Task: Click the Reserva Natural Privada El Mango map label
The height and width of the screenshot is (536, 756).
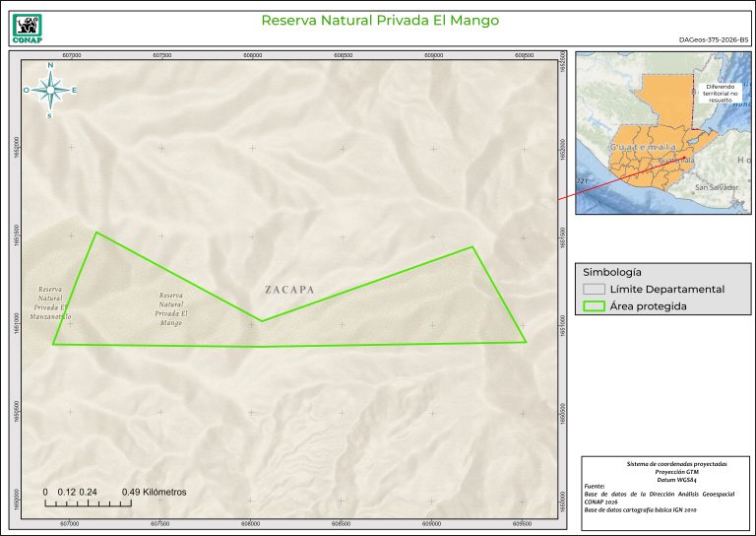Action: pyautogui.click(x=171, y=308)
